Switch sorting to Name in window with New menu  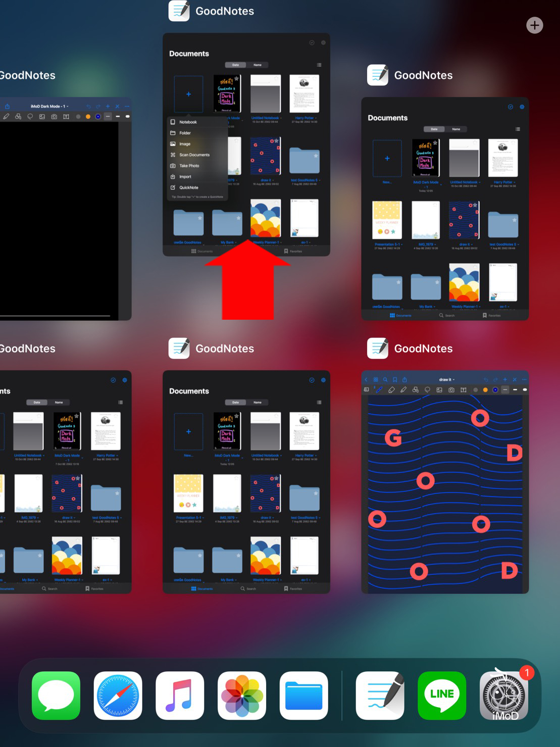click(258, 65)
